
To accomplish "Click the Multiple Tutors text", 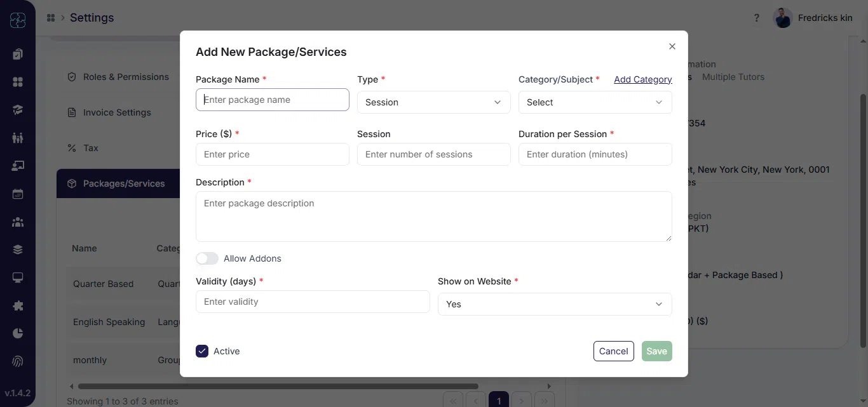I will point(733,77).
